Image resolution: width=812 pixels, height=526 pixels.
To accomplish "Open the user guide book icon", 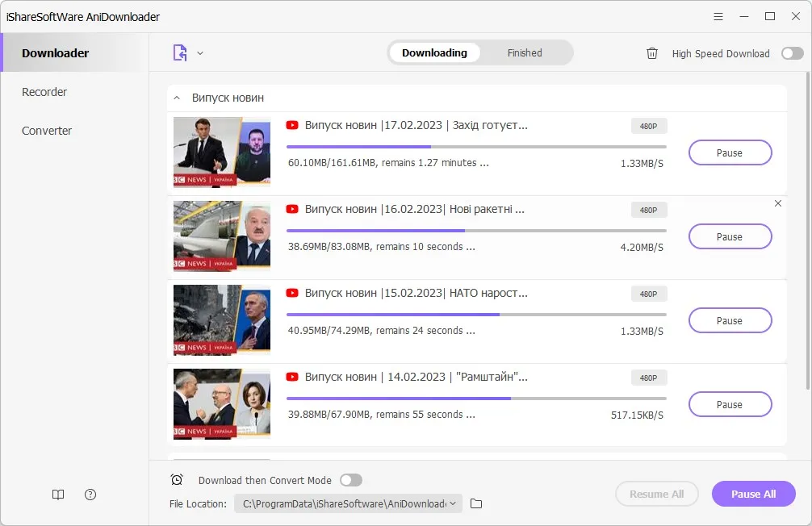I will coord(58,495).
